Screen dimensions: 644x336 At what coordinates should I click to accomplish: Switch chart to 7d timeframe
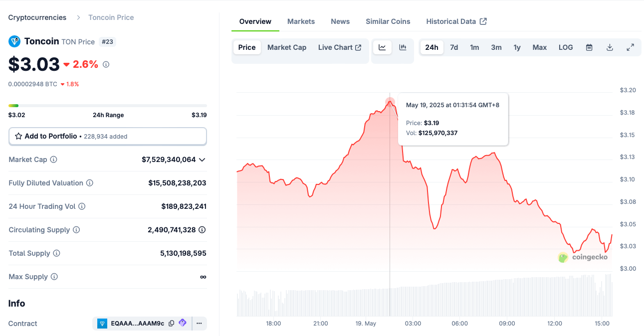(454, 47)
